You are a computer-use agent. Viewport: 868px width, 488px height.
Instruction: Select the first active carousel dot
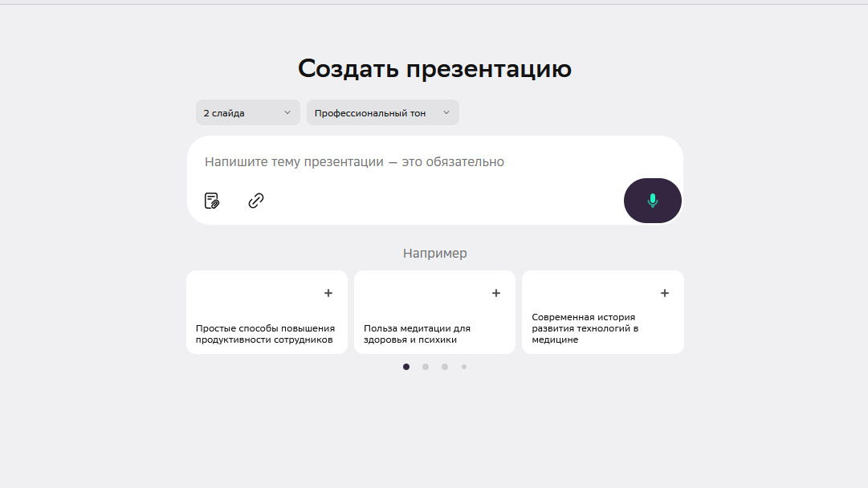coord(406,367)
